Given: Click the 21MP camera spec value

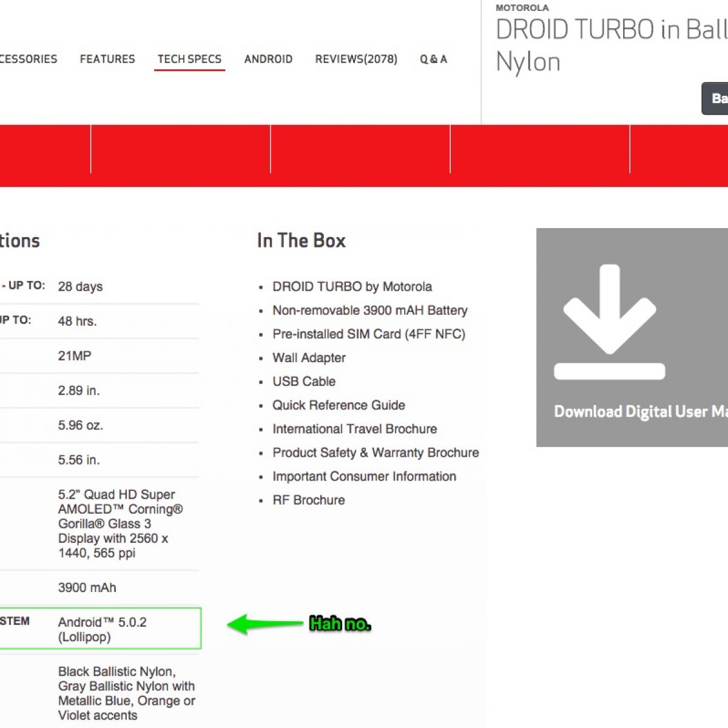Looking at the screenshot, I should (75, 356).
